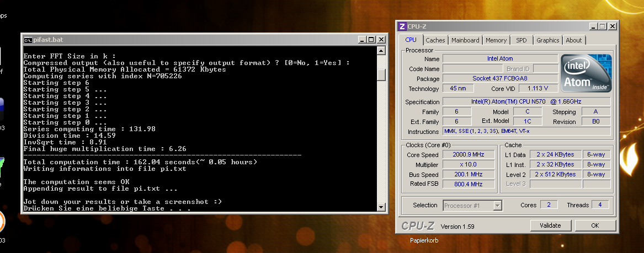Image resolution: width=644 pixels, height=253 pixels.
Task: Minimize the CPU-Z window
Action: coord(593,26)
